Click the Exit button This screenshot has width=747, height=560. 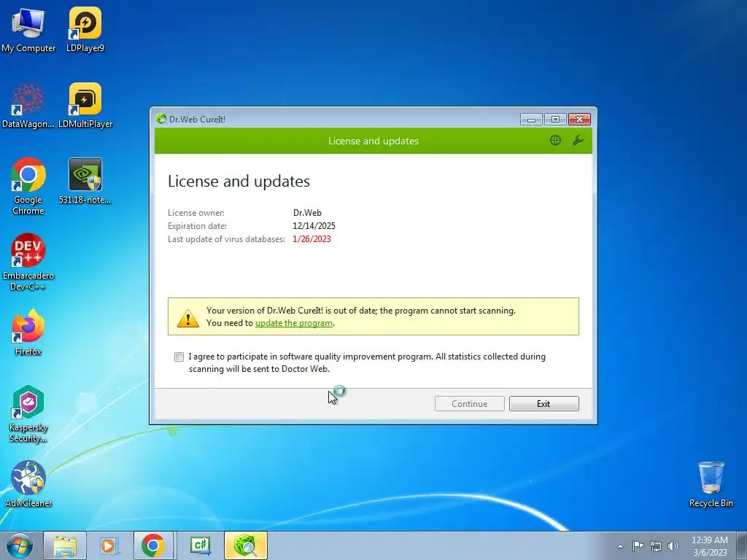point(543,404)
